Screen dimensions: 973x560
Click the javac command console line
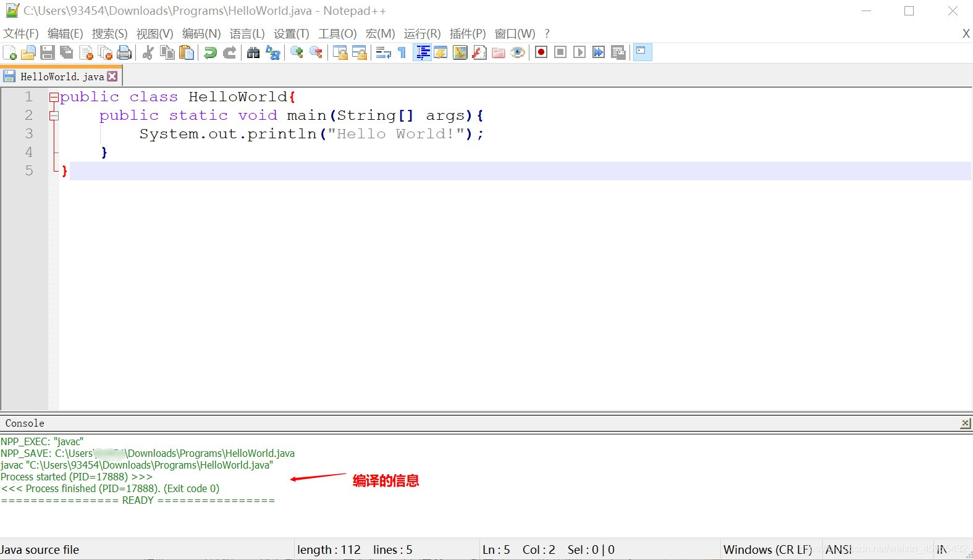click(137, 465)
